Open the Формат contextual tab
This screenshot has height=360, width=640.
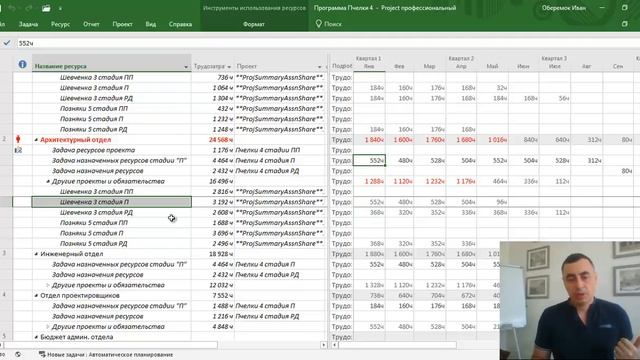click(x=253, y=24)
